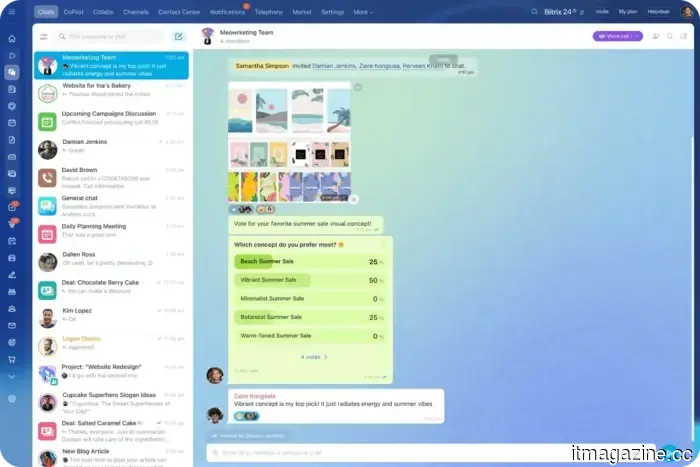Image resolution: width=700 pixels, height=467 pixels.
Task: Vote for Beach Summer Sale option
Action: pyautogui.click(x=309, y=262)
